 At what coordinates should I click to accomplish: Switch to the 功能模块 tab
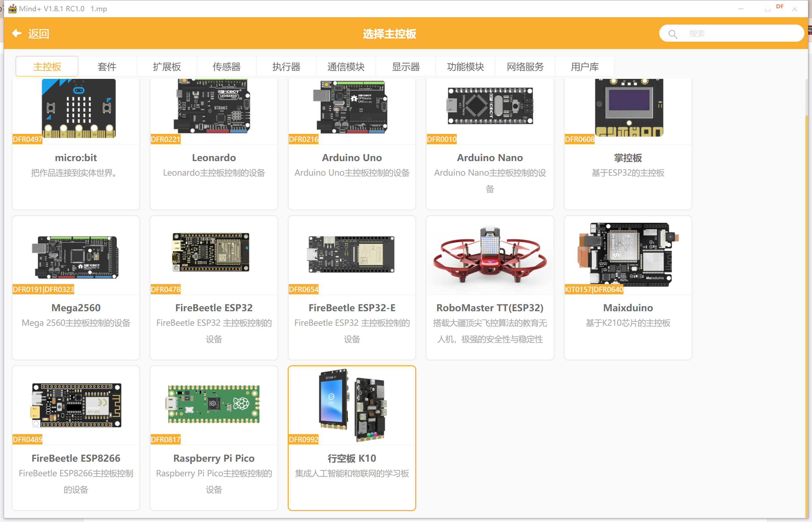(x=465, y=66)
